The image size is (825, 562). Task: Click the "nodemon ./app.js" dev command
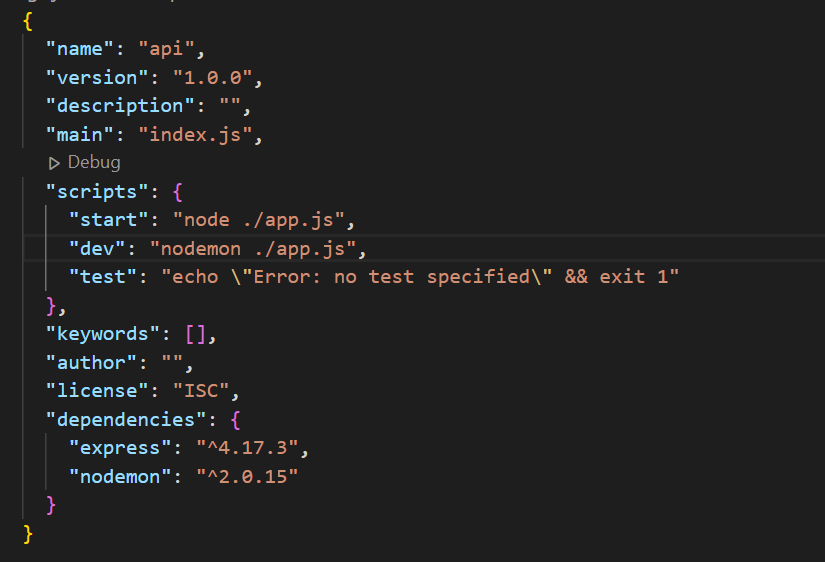[x=253, y=249]
